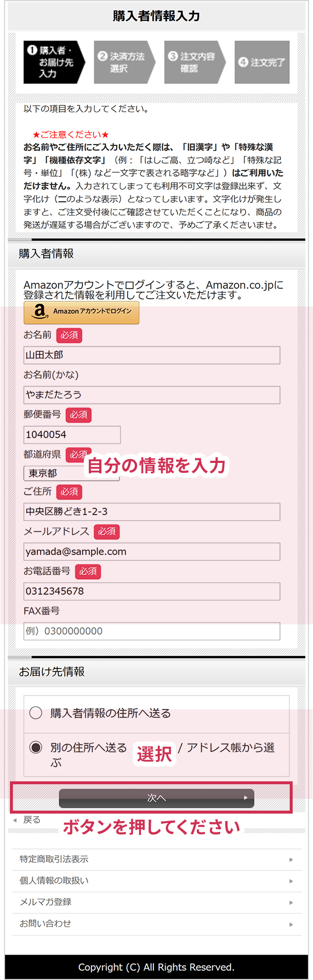Image resolution: width=313 pixels, height=980 pixels.
Task: Select 購入者情報の住所へ送る radio button
Action: pos(36,713)
